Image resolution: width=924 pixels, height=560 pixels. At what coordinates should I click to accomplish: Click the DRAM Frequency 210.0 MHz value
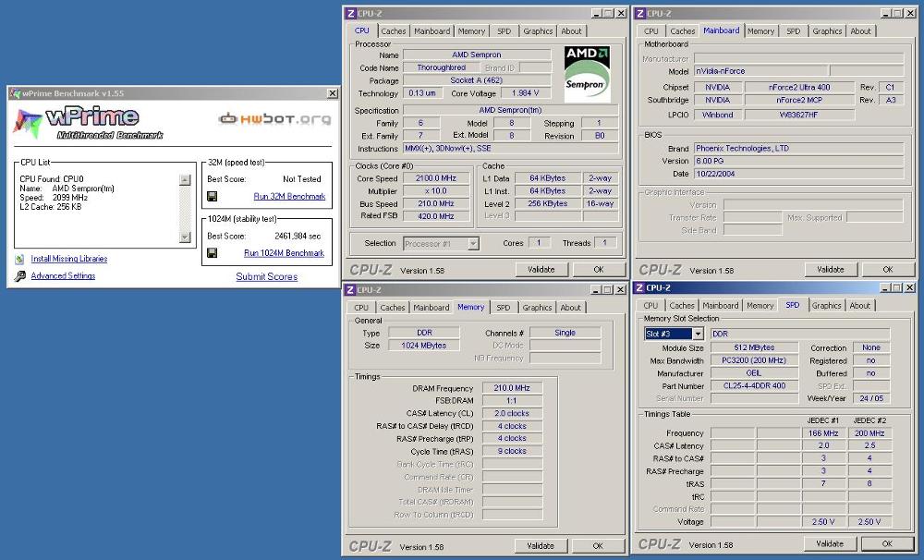click(512, 388)
